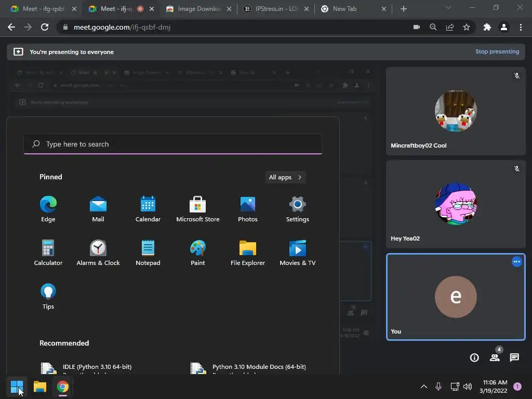The height and width of the screenshot is (399, 532).
Task: Reload the Meet page
Action: tap(45, 27)
